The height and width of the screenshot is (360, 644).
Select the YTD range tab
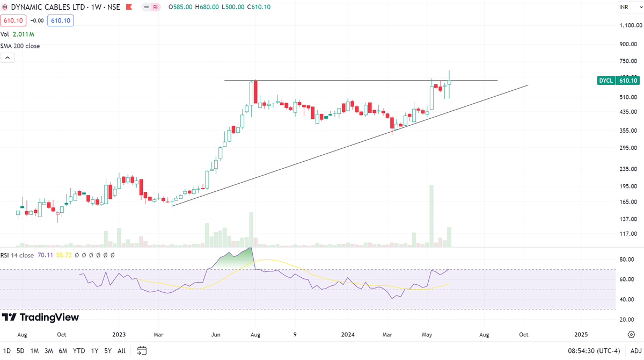78,350
